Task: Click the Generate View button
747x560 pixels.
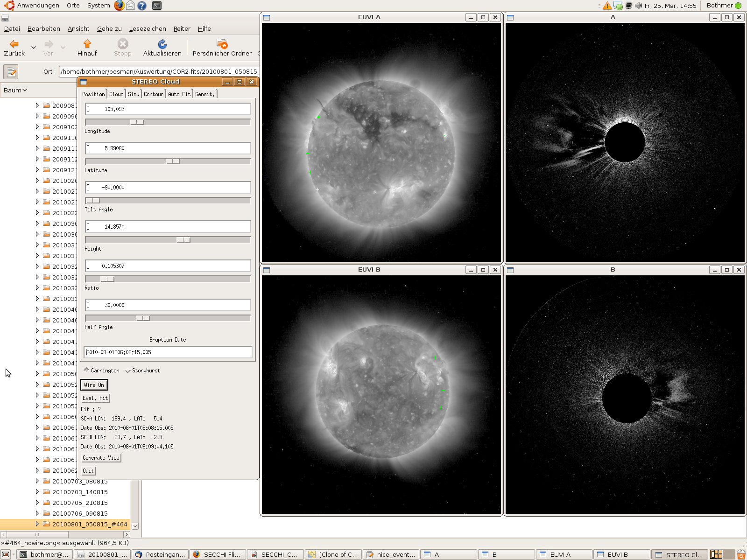Action: 101,458
